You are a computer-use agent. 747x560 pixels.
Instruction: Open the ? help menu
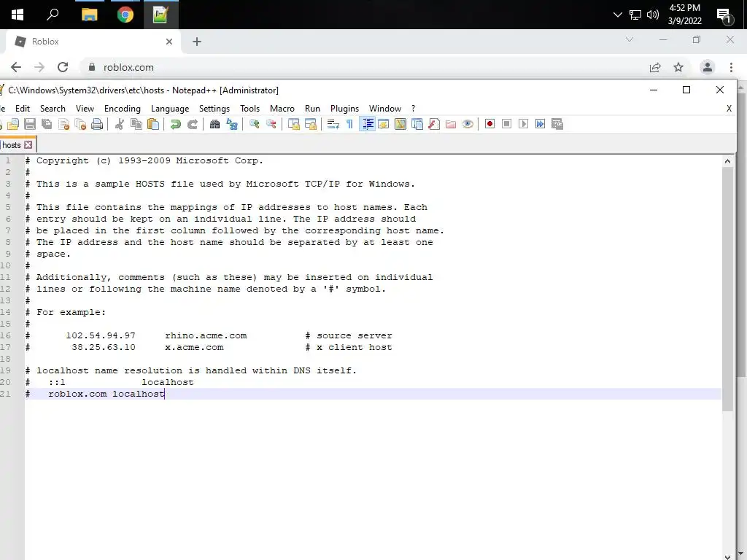[x=413, y=109]
